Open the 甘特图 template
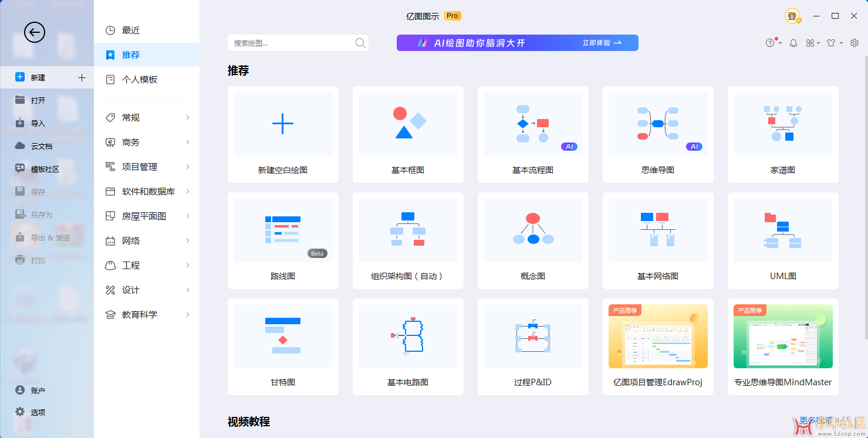This screenshot has height=438, width=868. click(283, 347)
